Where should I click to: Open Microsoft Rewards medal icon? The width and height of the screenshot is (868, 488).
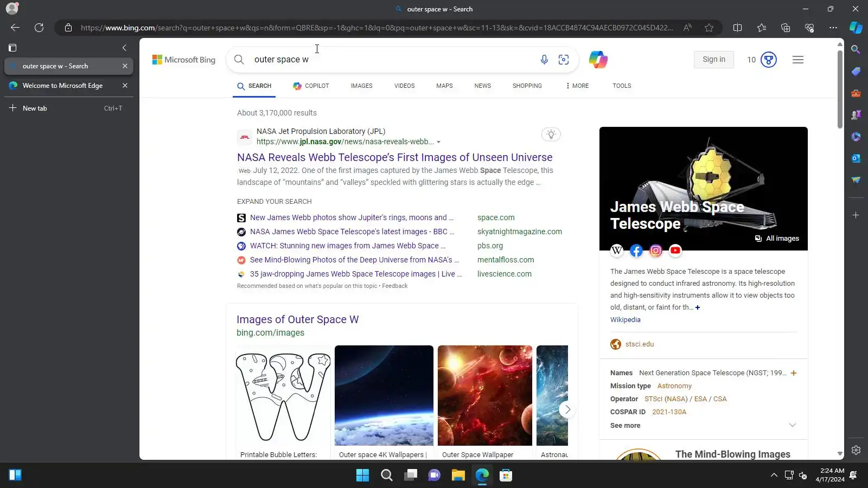769,60
